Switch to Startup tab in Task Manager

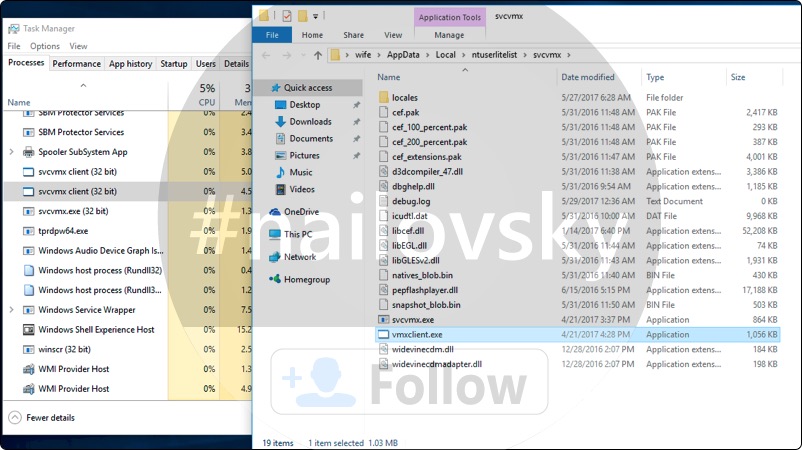(173, 63)
